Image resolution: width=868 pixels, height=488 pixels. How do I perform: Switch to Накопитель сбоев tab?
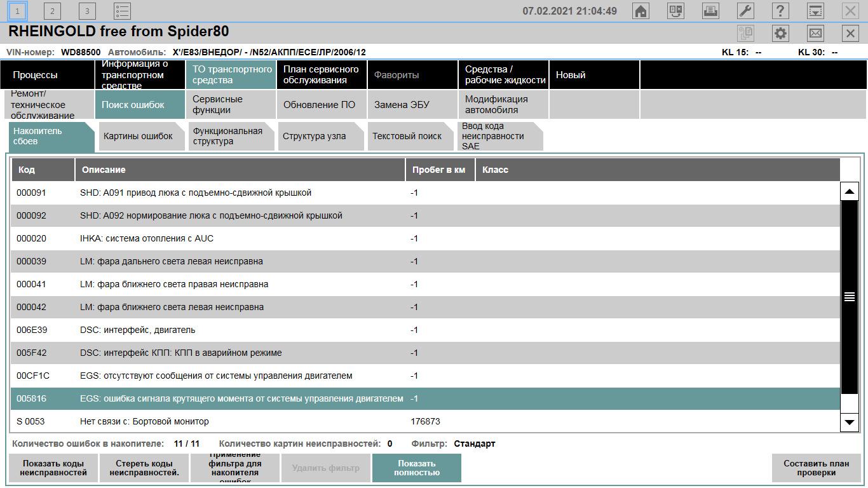click(51, 136)
